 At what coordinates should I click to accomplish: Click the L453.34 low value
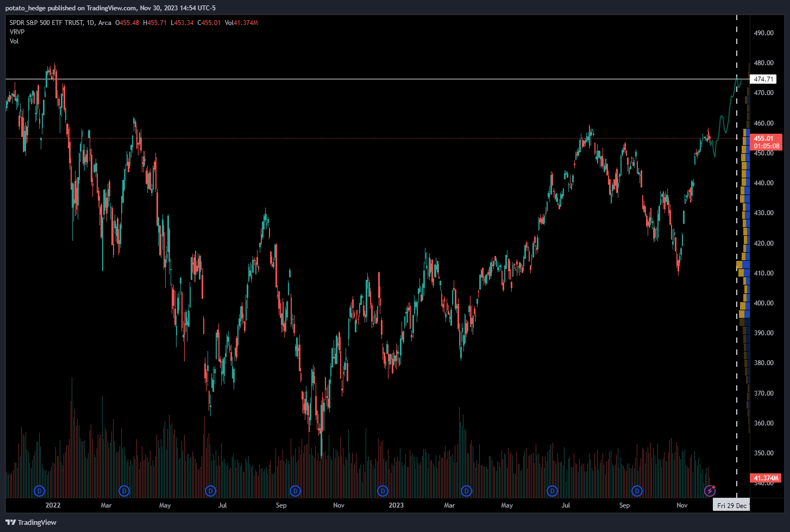point(182,23)
